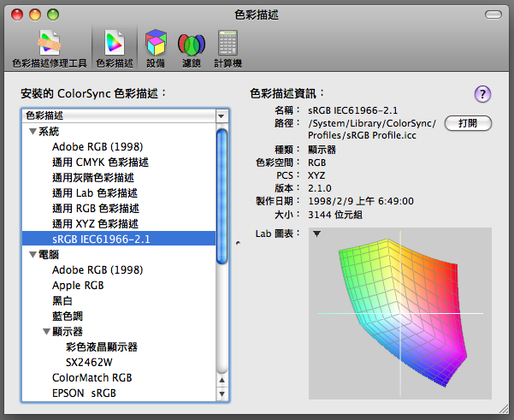This screenshot has width=514, height=420.
Task: Minimize window with the yellow button
Action: [35, 15]
